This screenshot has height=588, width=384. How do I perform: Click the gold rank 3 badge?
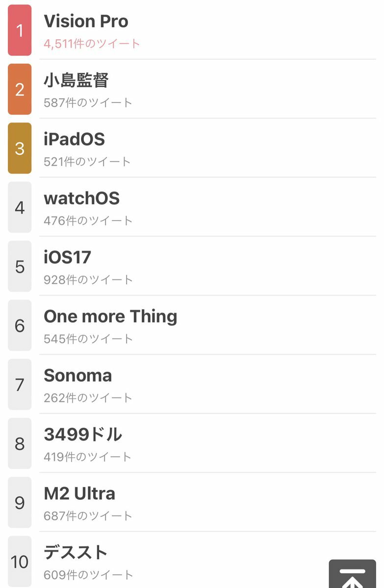point(20,148)
